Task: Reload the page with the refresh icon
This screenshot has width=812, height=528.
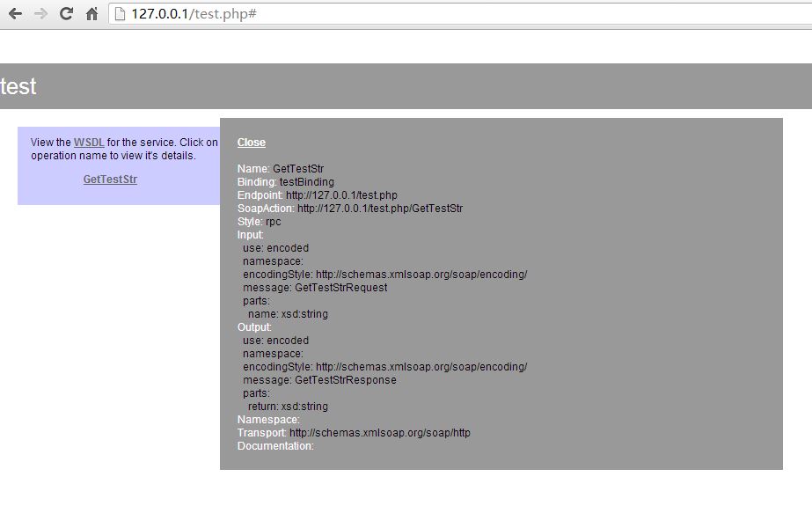Action: [66, 13]
